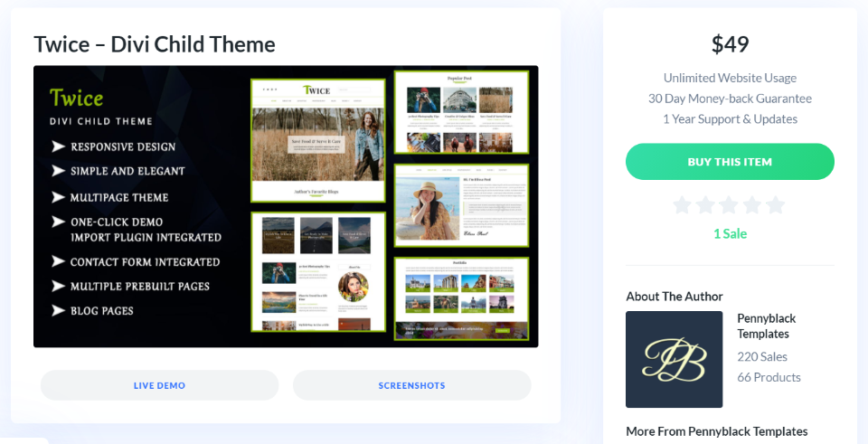Select the Twice – Divi Child Theme title

155,44
